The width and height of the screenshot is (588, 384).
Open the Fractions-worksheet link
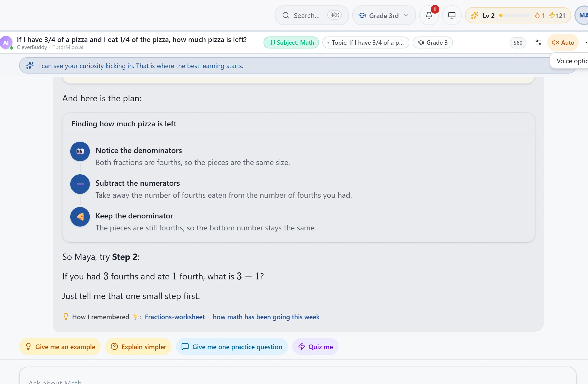pos(175,317)
